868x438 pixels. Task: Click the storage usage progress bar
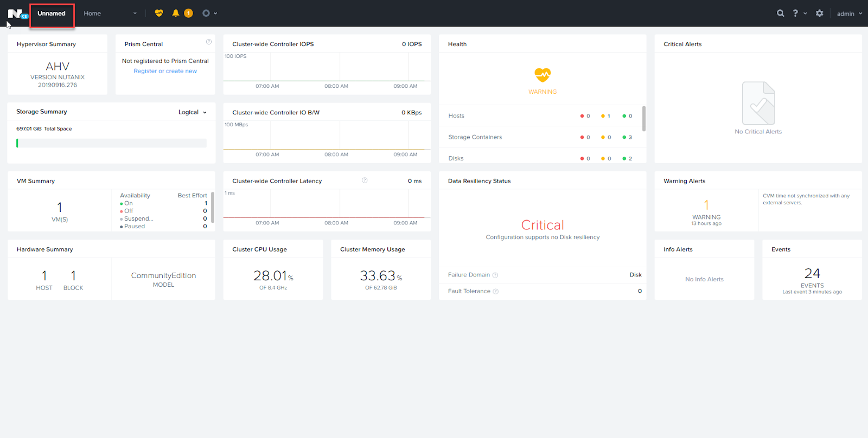tap(111, 143)
